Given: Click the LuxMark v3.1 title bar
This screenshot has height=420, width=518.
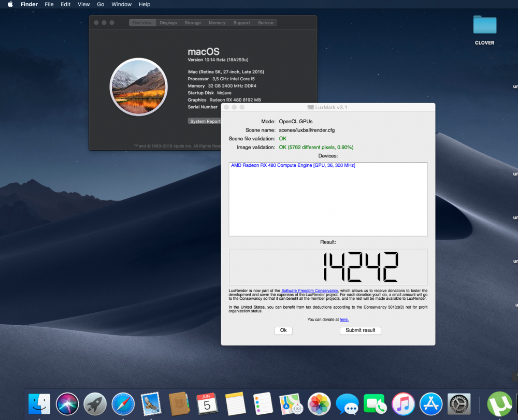Looking at the screenshot, I should 328,107.
